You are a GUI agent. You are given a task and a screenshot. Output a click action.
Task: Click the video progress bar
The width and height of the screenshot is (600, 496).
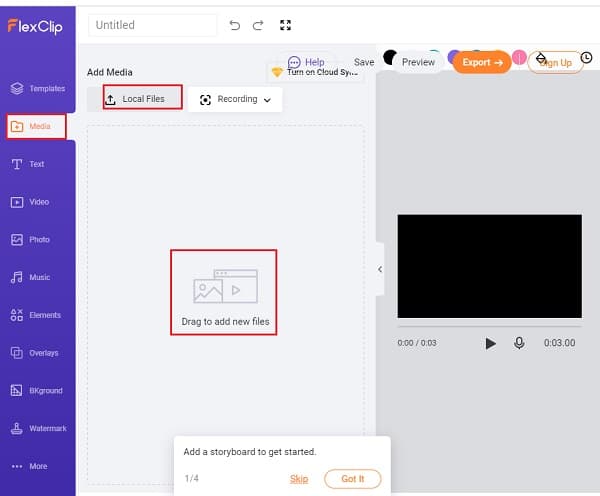point(489,326)
